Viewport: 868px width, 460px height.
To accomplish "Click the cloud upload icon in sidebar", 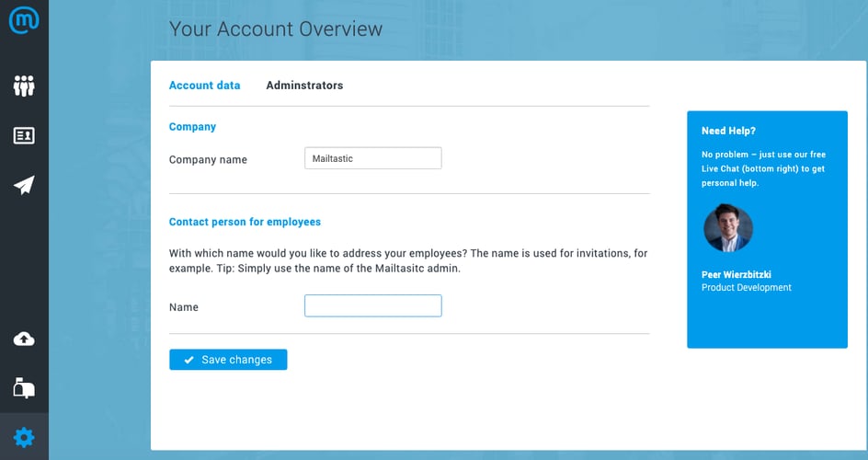I will click(x=24, y=339).
